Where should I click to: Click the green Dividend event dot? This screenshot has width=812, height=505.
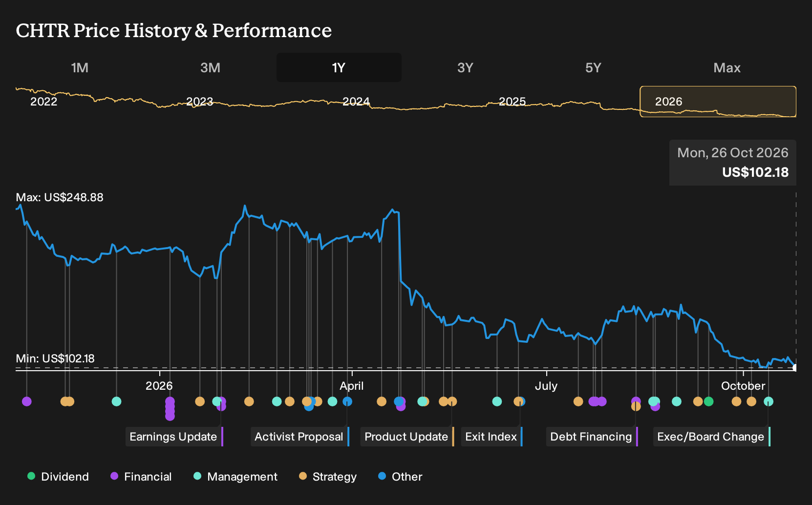coord(708,401)
